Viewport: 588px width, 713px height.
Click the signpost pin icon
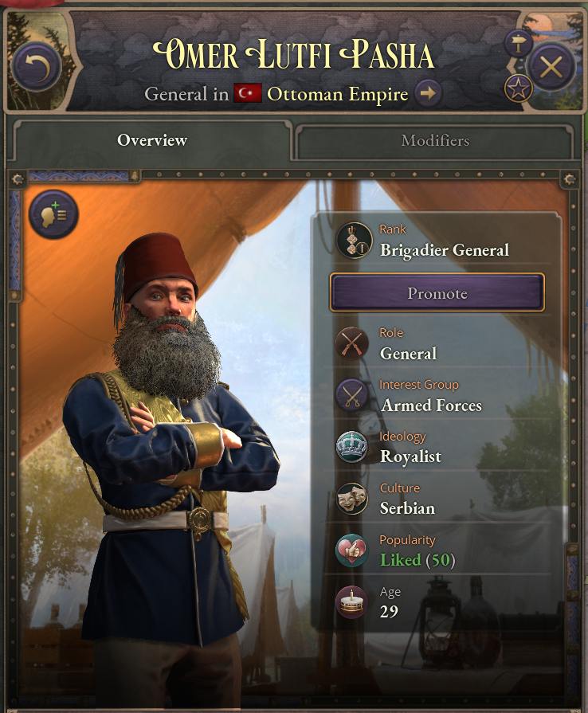[x=519, y=44]
